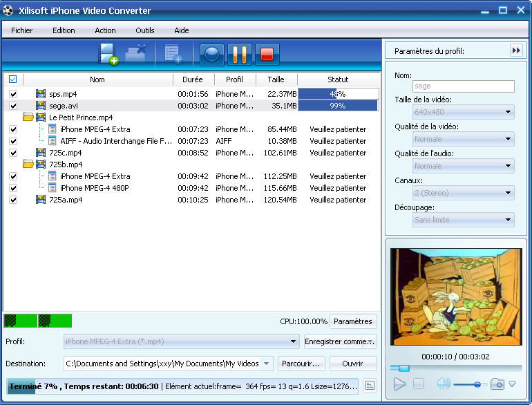Open the Aide menu

pos(182,30)
